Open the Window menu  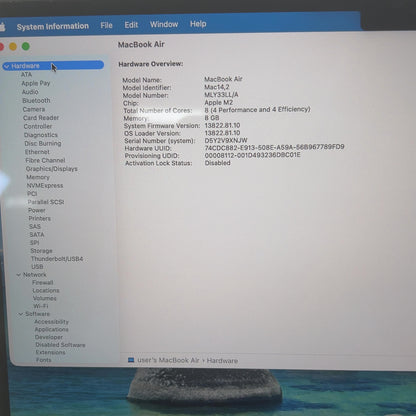164,24
